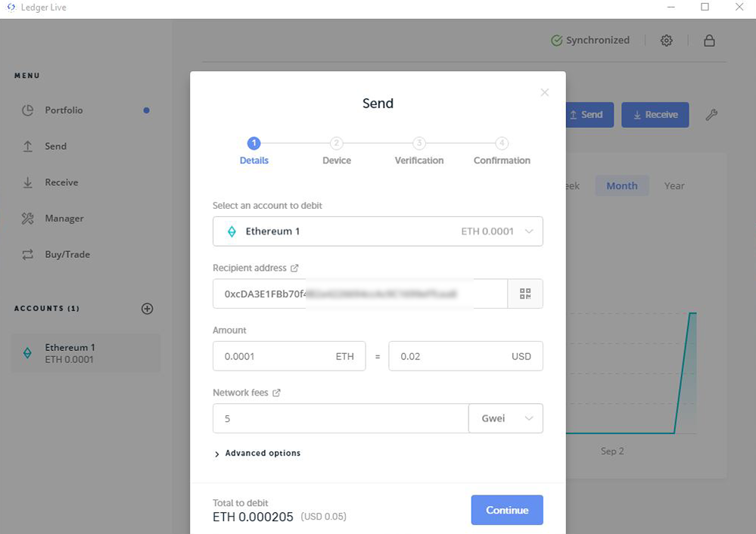Click the Synchronized status indicator
The width and height of the screenshot is (756, 534).
point(590,41)
